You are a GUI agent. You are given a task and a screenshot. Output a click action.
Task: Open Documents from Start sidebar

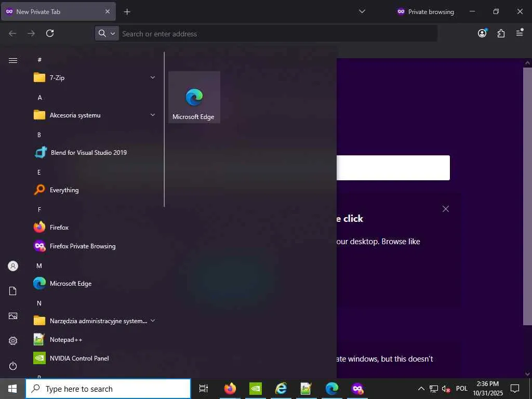click(x=13, y=291)
